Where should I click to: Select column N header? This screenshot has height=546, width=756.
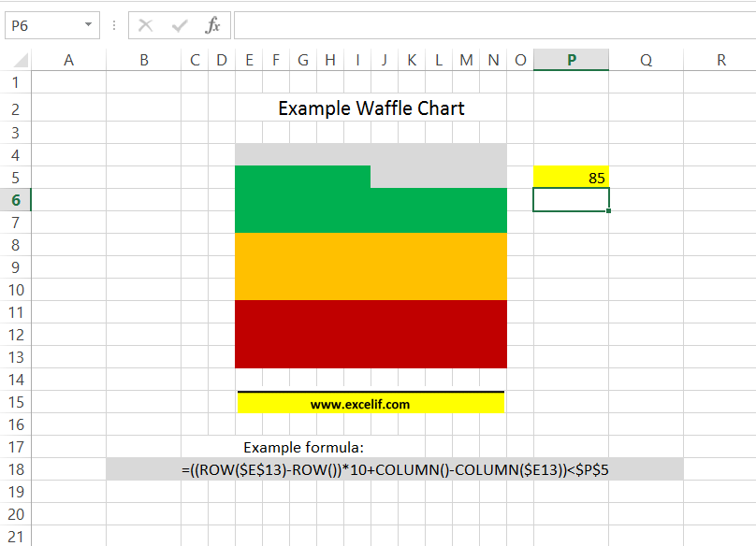[493, 60]
